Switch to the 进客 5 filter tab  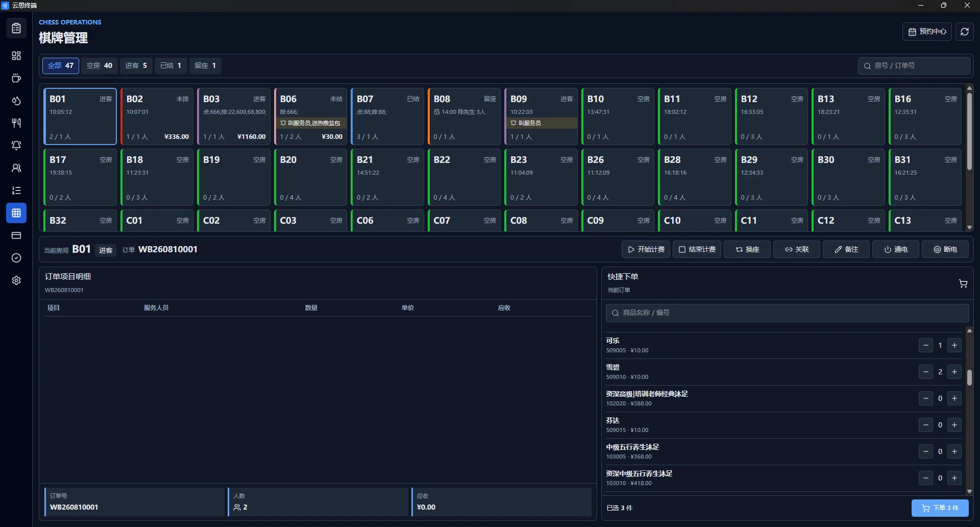pos(136,65)
